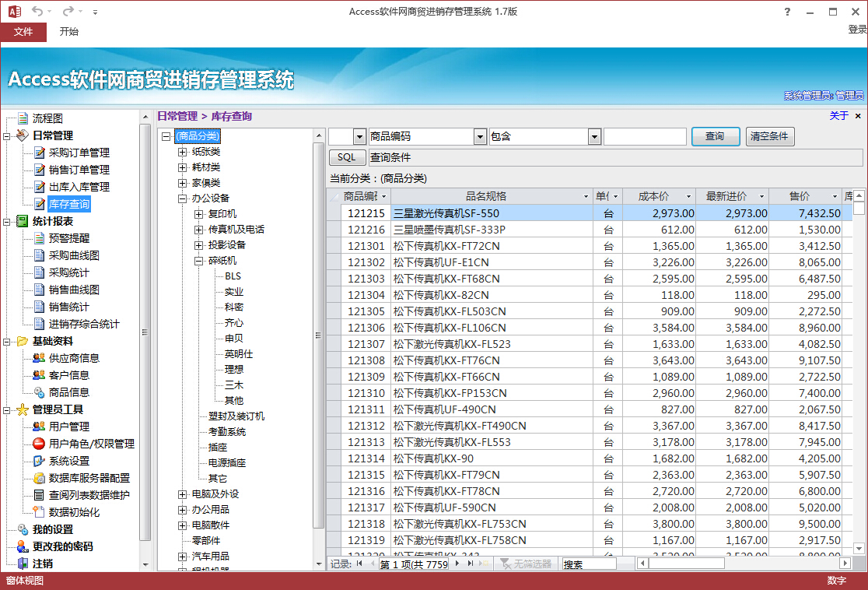Click the 库存查询 edit icon
Screen dimensions: 868x590
[40, 204]
